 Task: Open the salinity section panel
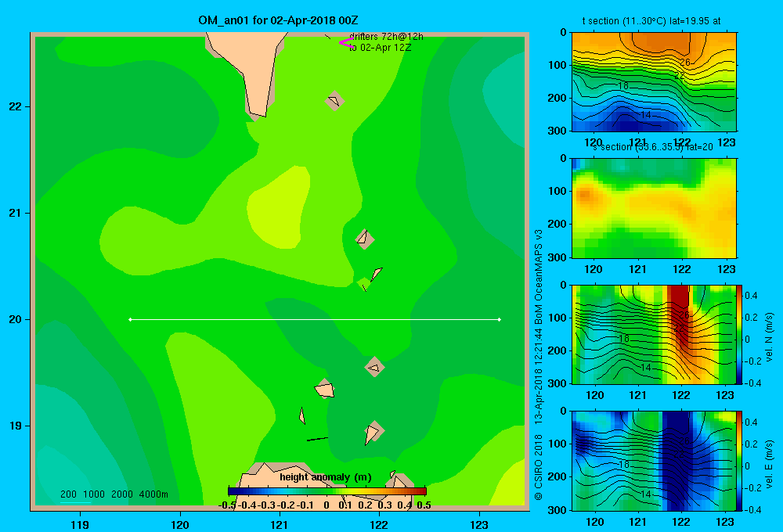click(x=654, y=208)
